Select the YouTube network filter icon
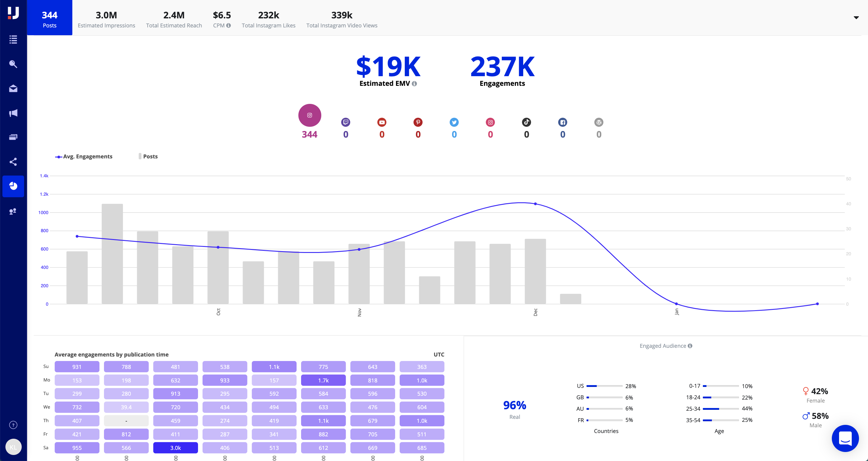 tap(382, 122)
